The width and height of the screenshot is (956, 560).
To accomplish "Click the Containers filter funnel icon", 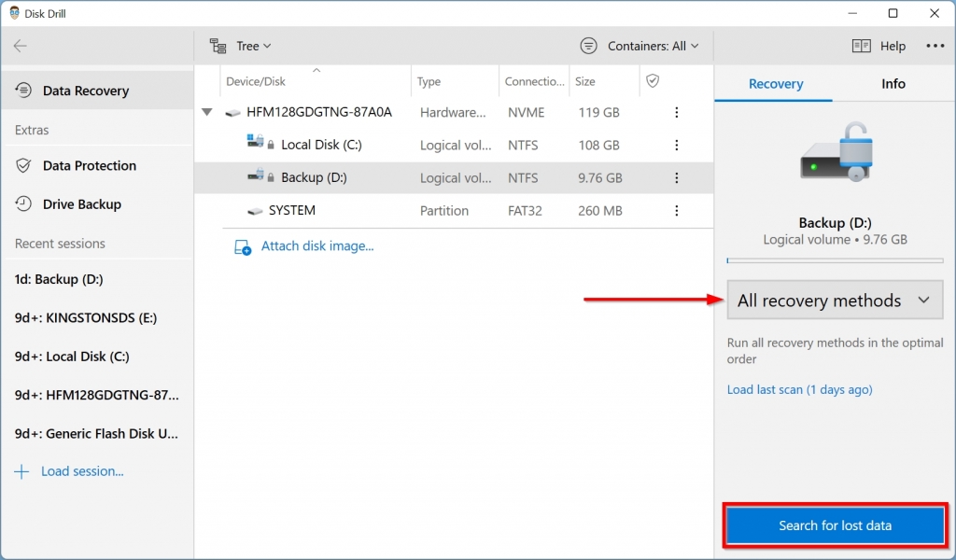I will (588, 45).
